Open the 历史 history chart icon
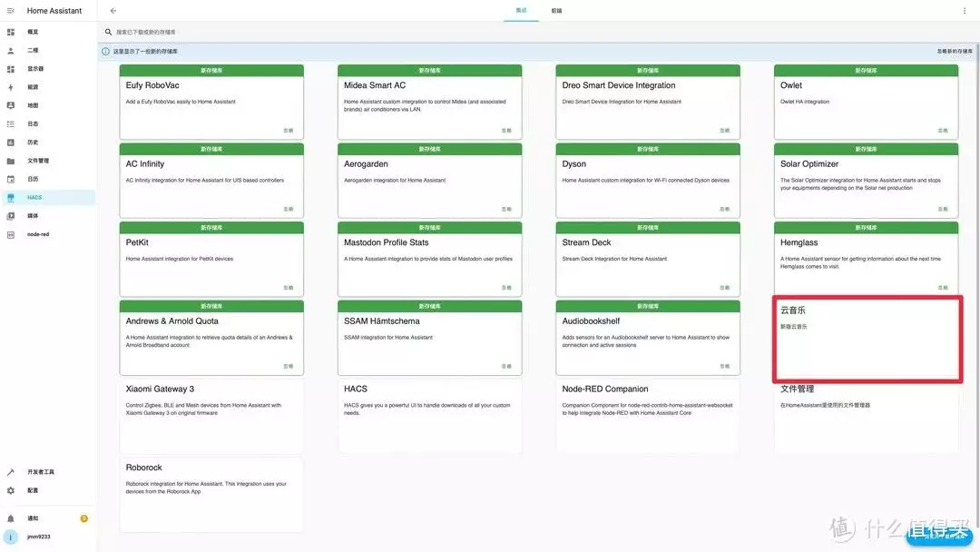980x552 pixels. point(11,143)
